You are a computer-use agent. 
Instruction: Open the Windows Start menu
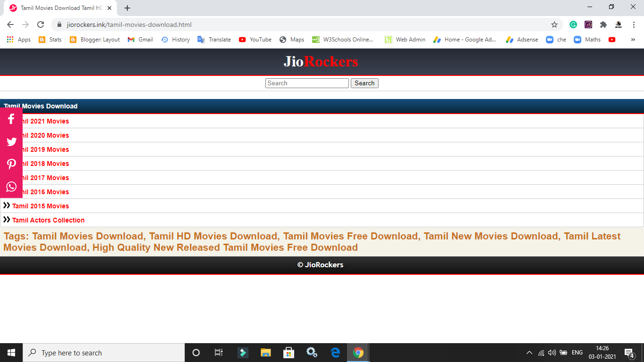pos(11,353)
